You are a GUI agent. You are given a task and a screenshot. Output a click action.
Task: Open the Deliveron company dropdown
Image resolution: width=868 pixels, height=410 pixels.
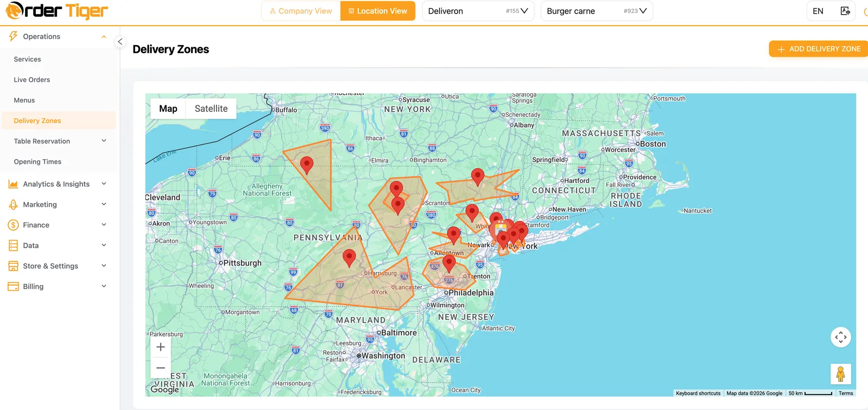478,11
